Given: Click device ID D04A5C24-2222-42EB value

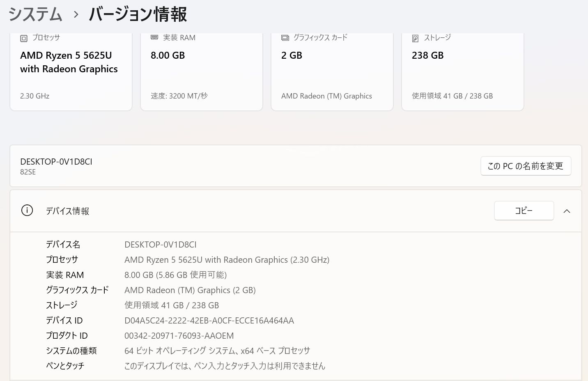Looking at the screenshot, I should [209, 321].
